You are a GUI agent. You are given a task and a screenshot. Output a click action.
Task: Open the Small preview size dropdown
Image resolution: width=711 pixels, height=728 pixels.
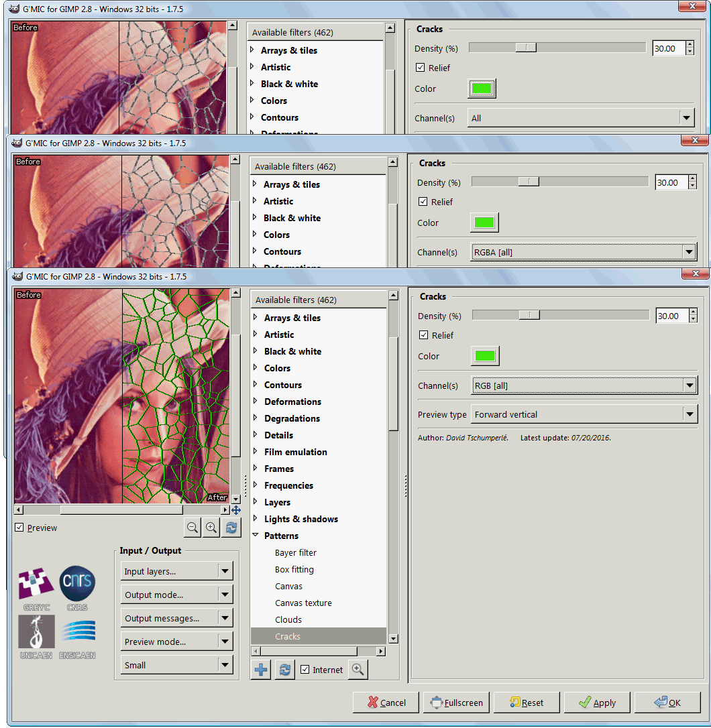tap(176, 665)
